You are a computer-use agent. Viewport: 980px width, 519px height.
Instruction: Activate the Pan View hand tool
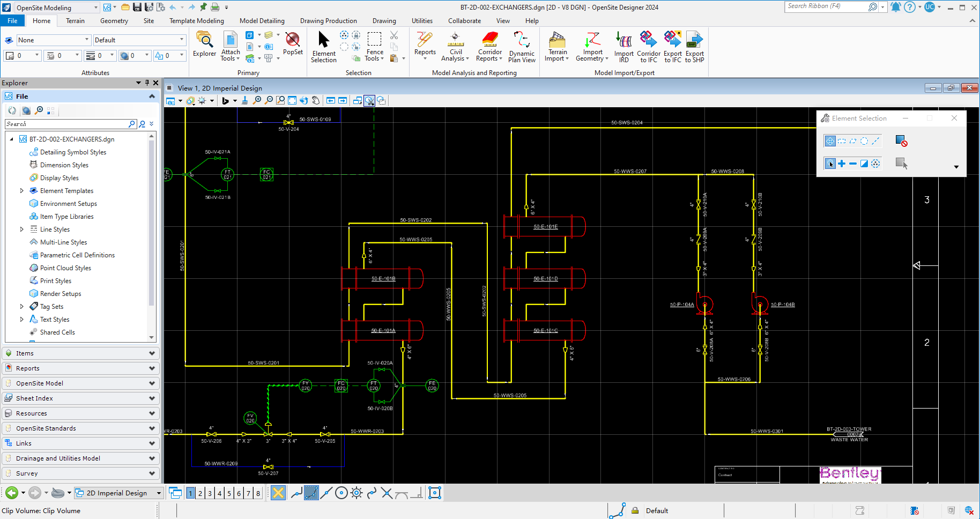click(316, 100)
